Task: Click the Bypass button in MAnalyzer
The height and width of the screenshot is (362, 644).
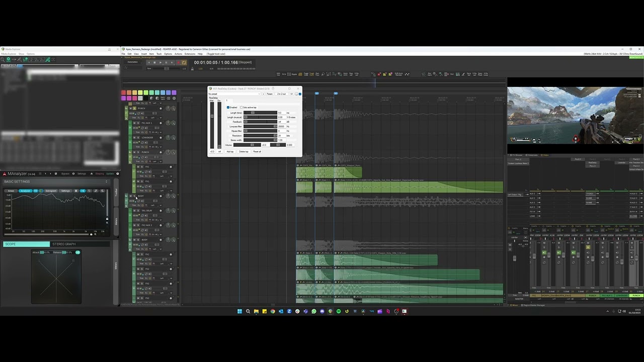Action: pyautogui.click(x=65, y=173)
